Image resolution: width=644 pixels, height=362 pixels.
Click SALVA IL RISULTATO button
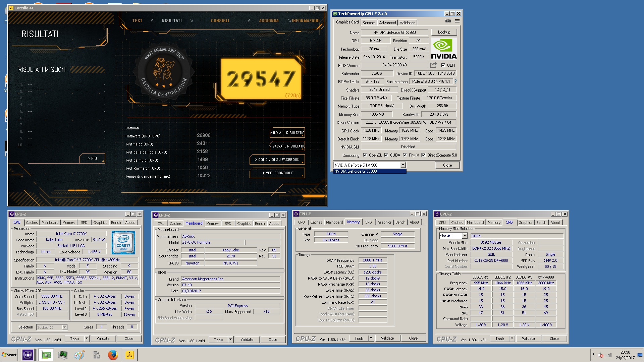(287, 146)
